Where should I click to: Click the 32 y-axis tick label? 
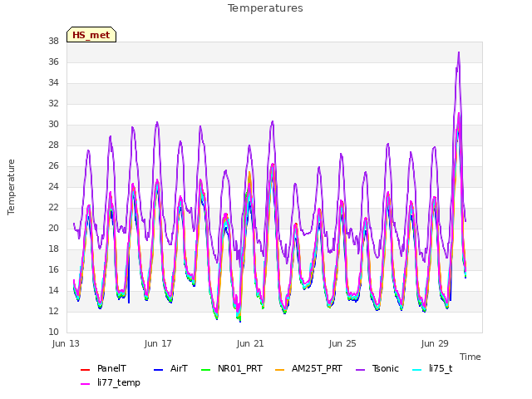(53, 103)
